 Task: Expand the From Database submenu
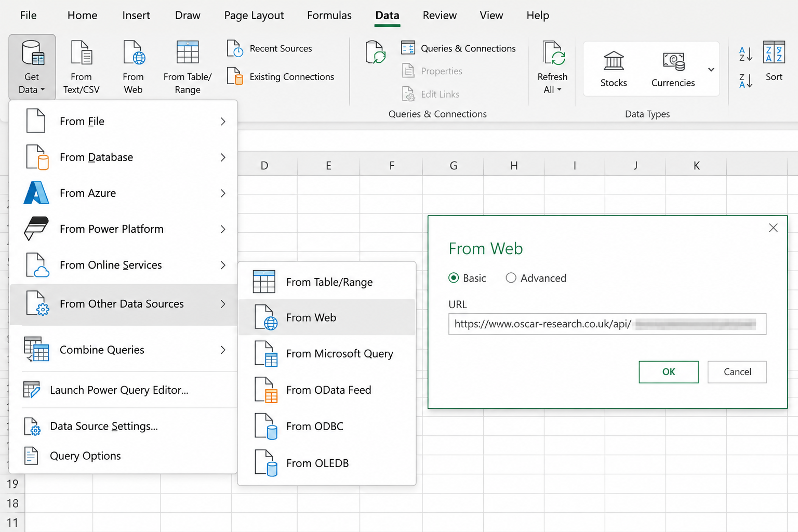pos(124,157)
